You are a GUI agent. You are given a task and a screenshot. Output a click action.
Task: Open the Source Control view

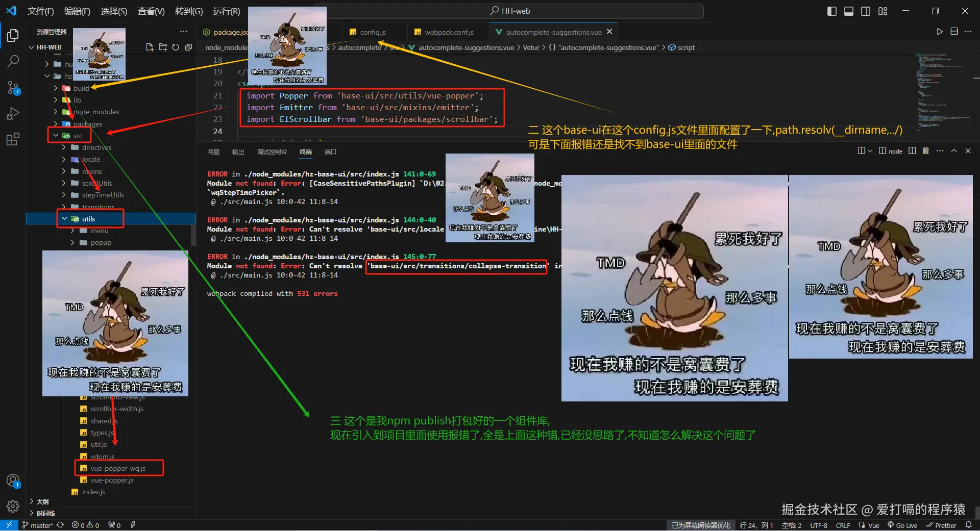[12, 87]
